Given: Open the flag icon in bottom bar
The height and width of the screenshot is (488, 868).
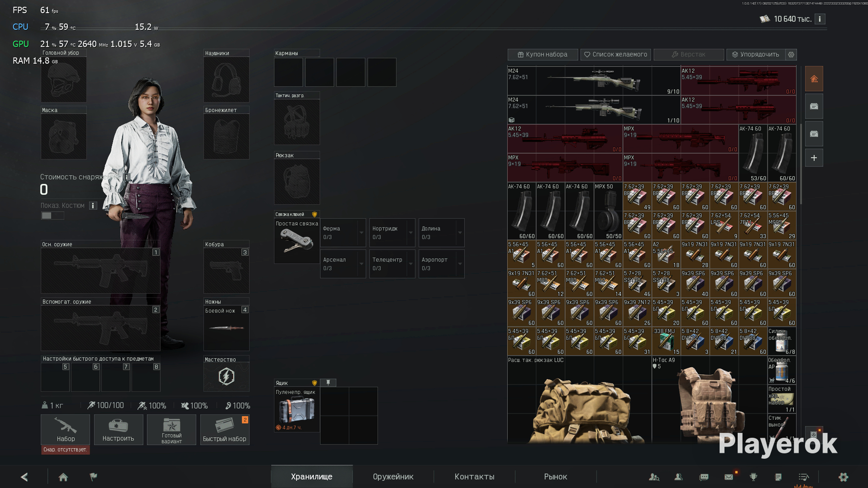Looking at the screenshot, I should click(x=93, y=477).
